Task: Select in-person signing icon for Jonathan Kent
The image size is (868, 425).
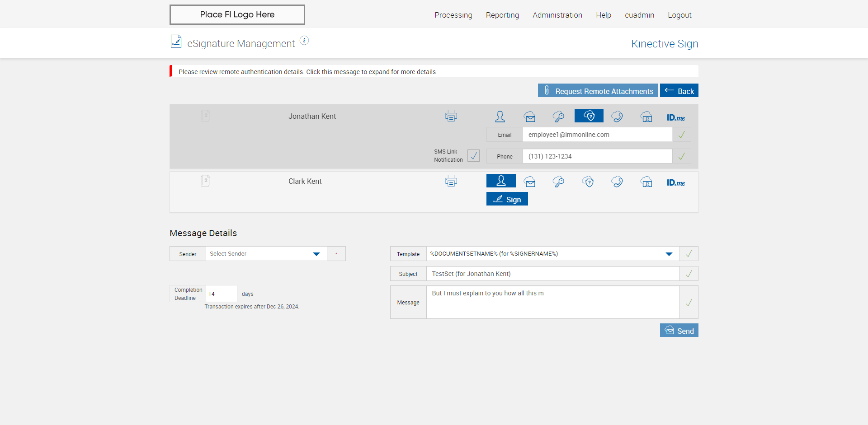Action: [x=500, y=117]
